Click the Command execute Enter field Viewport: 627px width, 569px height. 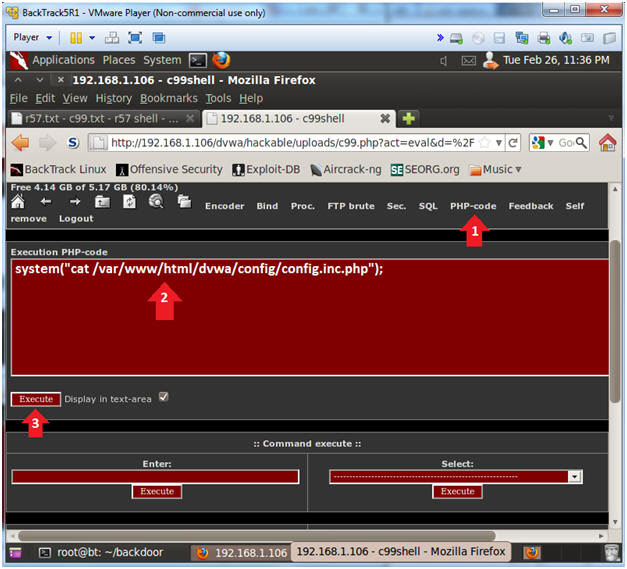pyautogui.click(x=155, y=477)
